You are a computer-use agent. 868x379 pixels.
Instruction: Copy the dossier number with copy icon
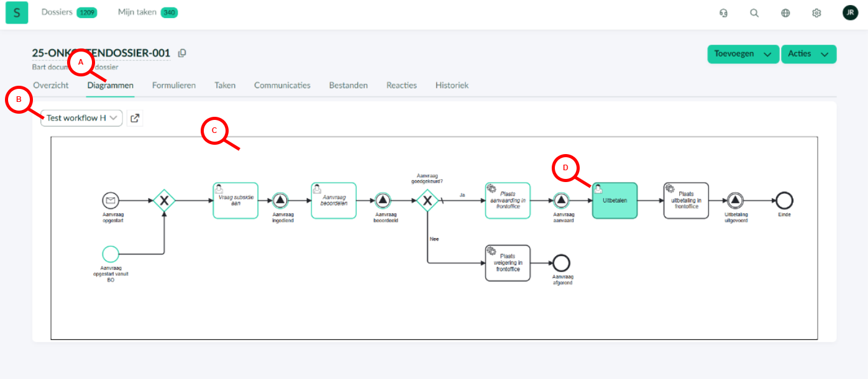pyautogui.click(x=182, y=53)
